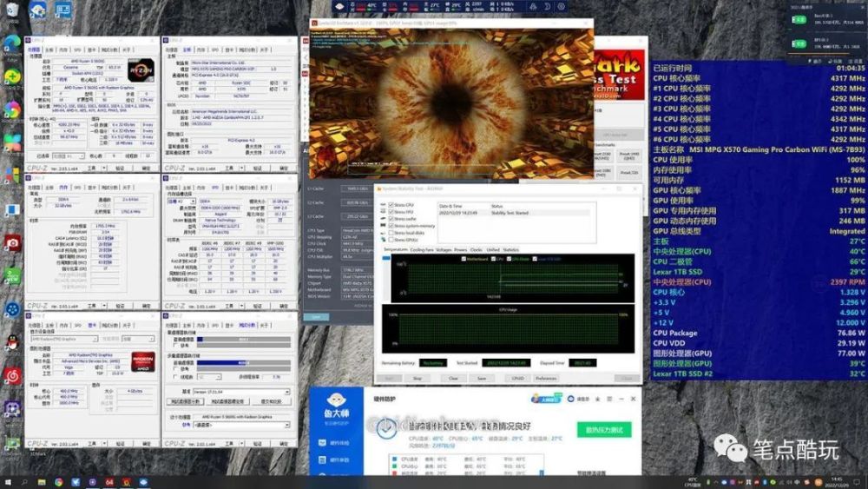
Task: Click the gear icon on top monitor bar
Action: 561,7
